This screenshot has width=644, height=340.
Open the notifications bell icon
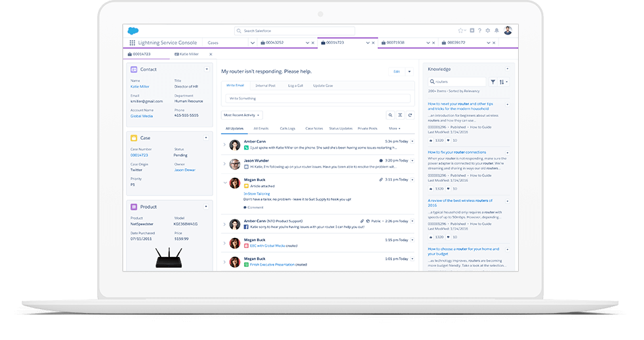pos(497,30)
